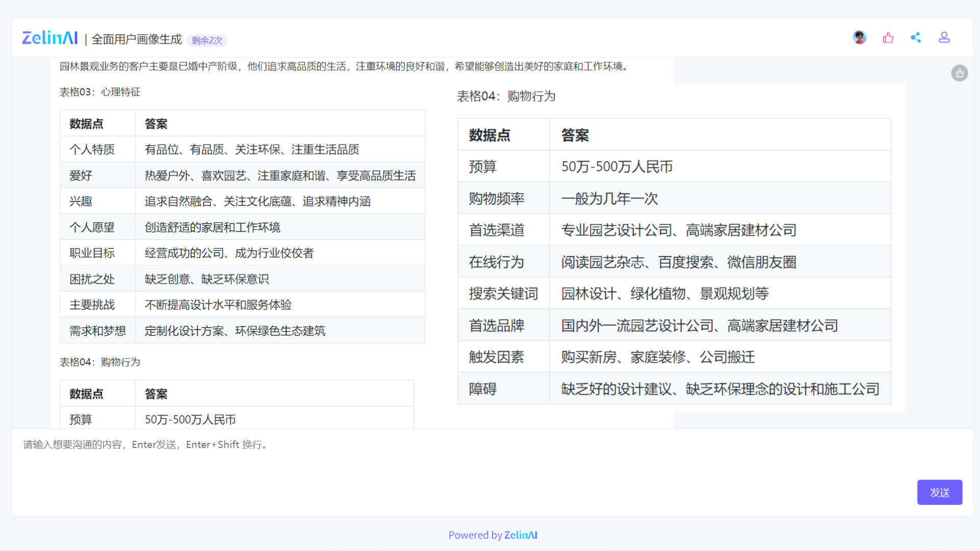Click the 障碍 row label

click(x=482, y=389)
